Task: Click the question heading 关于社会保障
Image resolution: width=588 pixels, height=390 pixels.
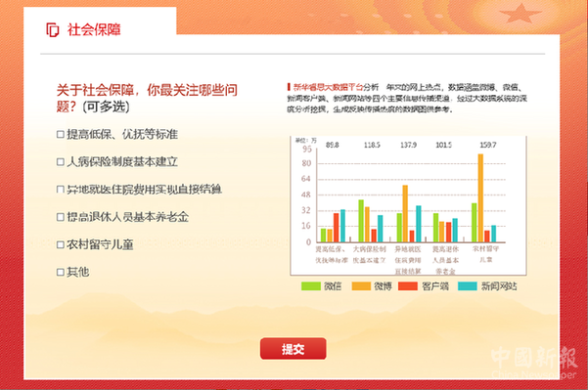Action: point(147,98)
